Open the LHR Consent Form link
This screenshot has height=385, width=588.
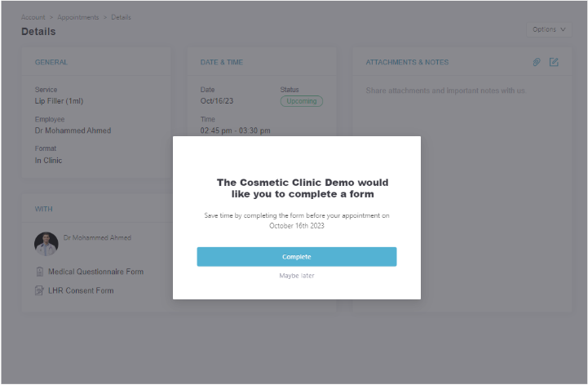81,290
